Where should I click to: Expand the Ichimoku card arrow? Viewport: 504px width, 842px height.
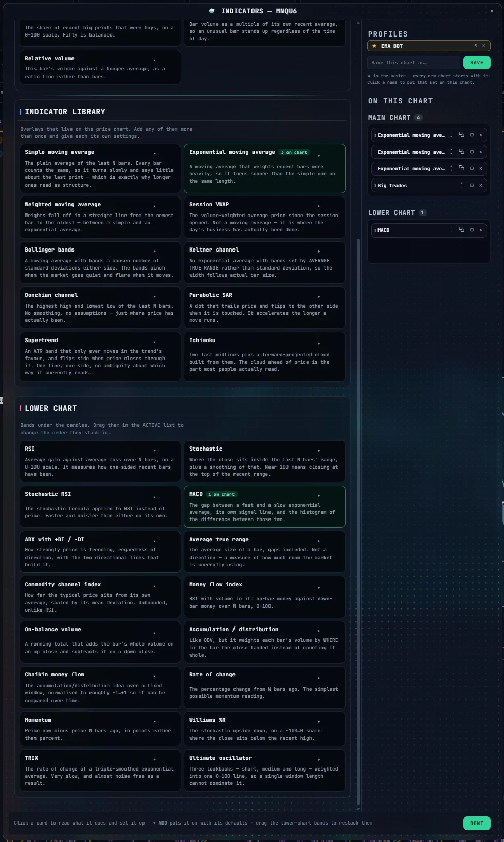319,343
